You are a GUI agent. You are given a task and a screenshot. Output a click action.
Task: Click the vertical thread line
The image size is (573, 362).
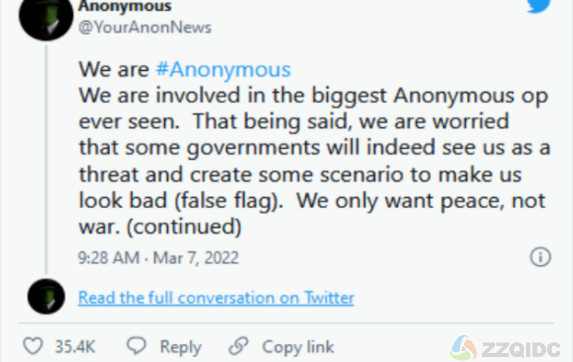46,160
